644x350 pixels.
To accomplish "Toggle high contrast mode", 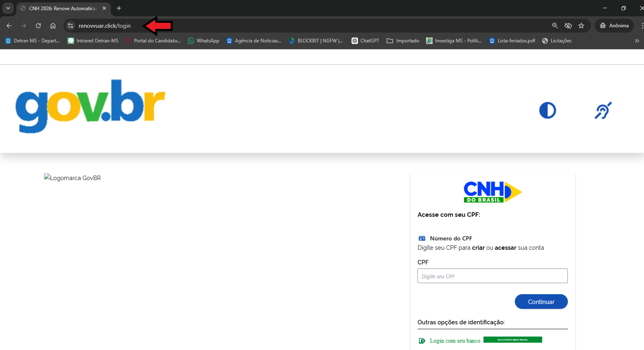I will [x=547, y=110].
